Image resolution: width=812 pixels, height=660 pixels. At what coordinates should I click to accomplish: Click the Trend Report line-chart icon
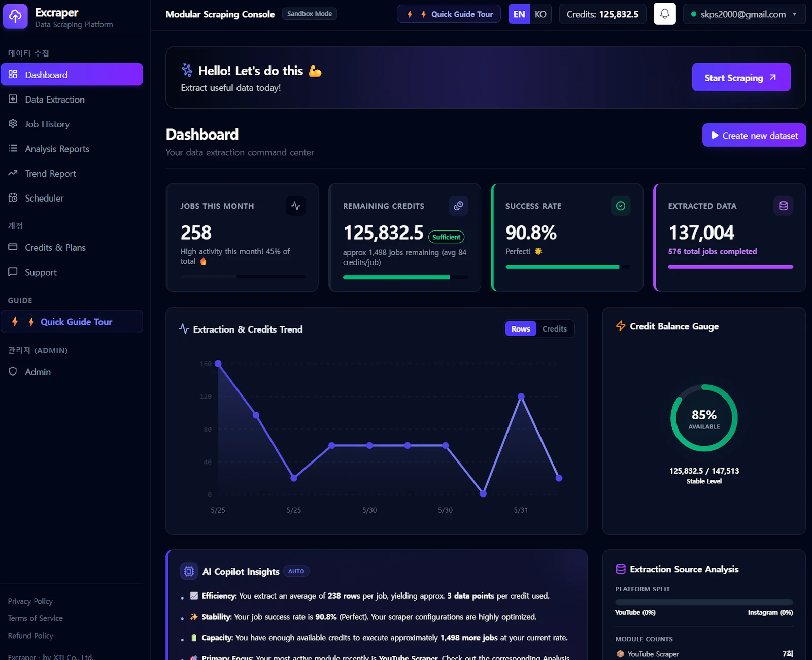pos(13,173)
